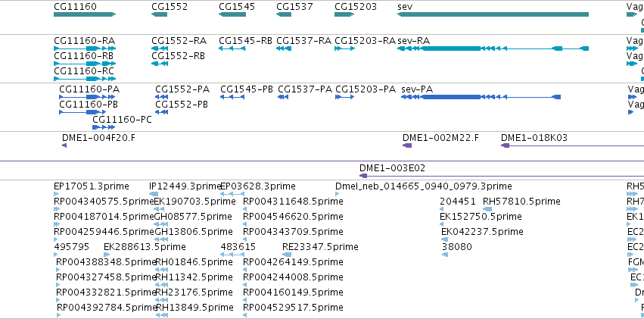
Task: Select CG1545-RB transcript label
Action: coord(246,41)
